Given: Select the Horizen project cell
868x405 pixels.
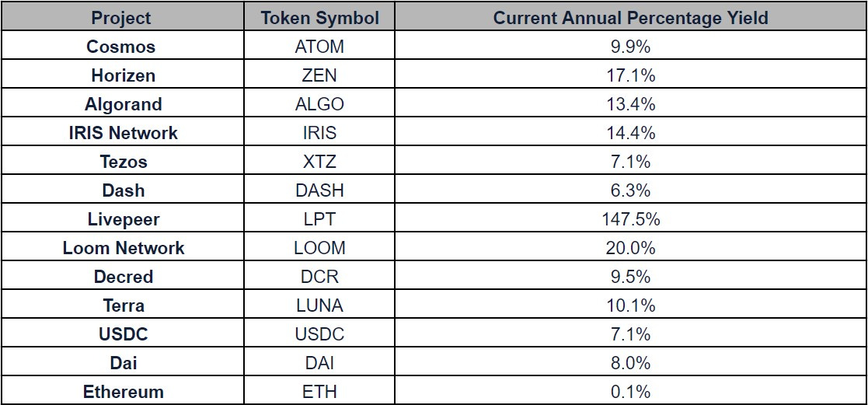Looking at the screenshot, I should point(123,75).
